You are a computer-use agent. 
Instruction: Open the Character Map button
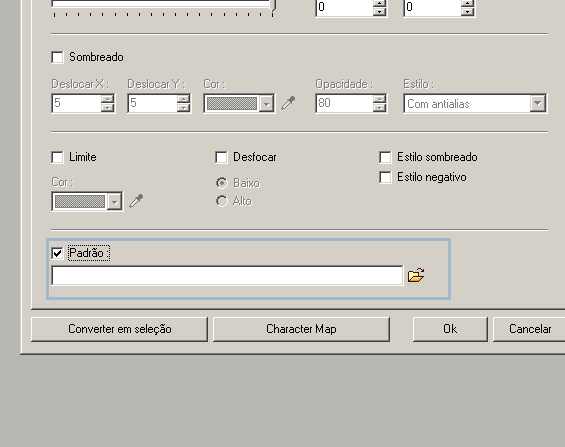(301, 329)
